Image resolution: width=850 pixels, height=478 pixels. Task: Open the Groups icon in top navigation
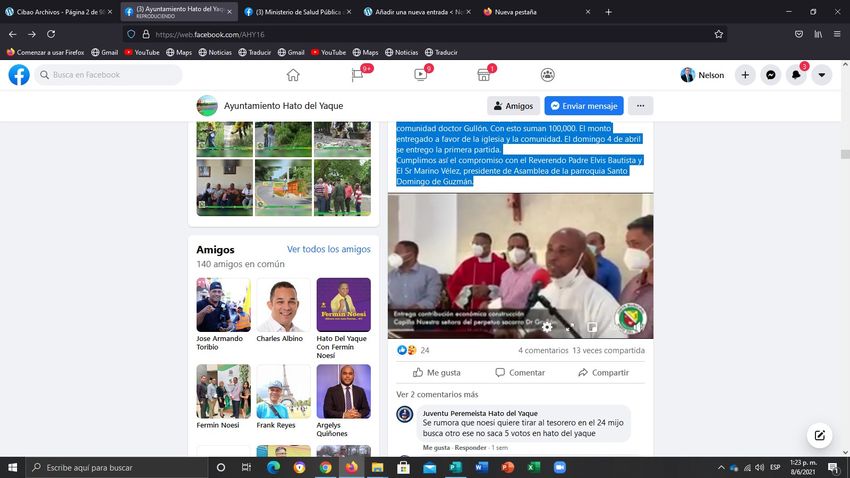[x=548, y=75]
